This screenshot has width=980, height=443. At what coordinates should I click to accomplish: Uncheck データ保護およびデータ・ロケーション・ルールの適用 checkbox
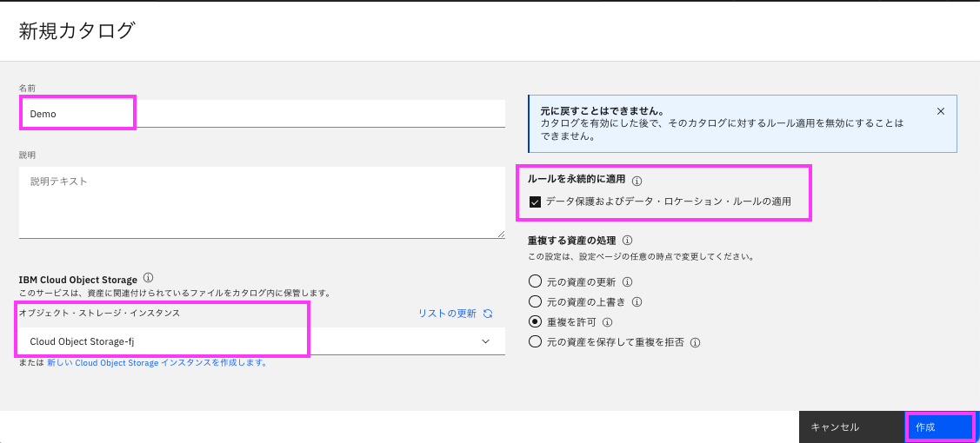[535, 202]
